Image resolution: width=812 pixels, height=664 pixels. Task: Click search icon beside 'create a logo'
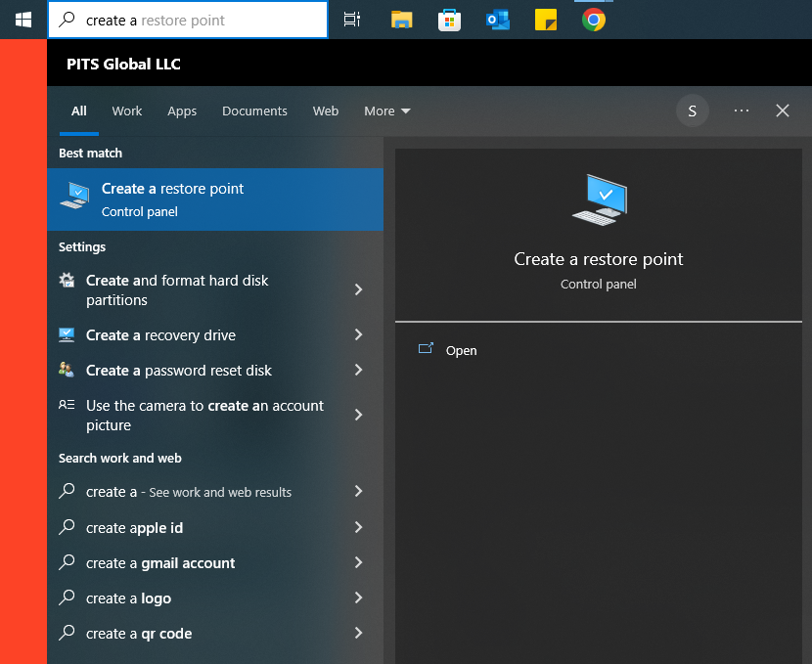(67, 598)
